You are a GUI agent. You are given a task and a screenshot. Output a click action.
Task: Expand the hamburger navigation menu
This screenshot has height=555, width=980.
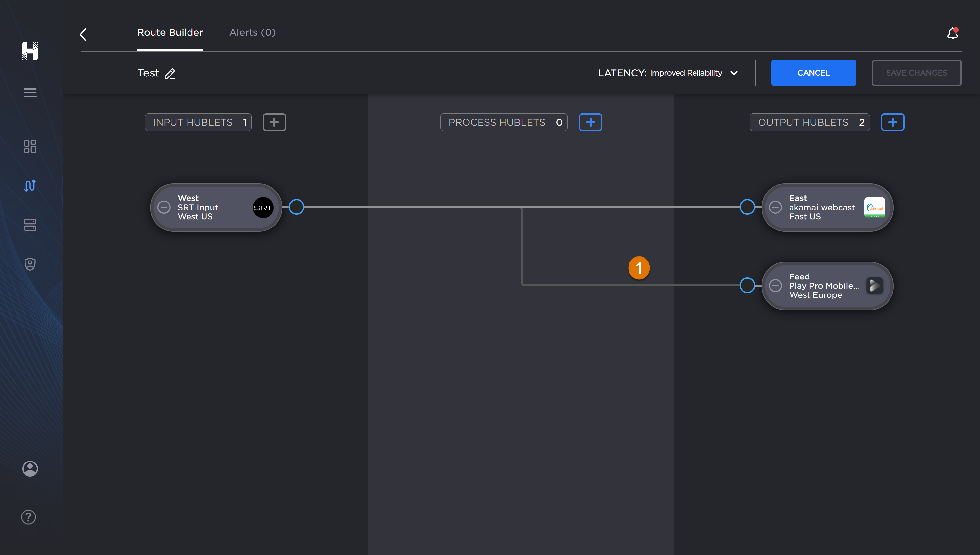[30, 92]
